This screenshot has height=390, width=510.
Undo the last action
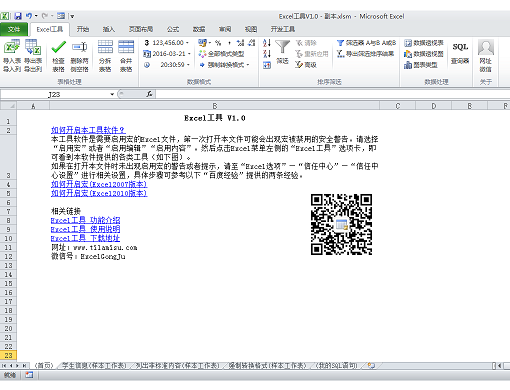29,16
